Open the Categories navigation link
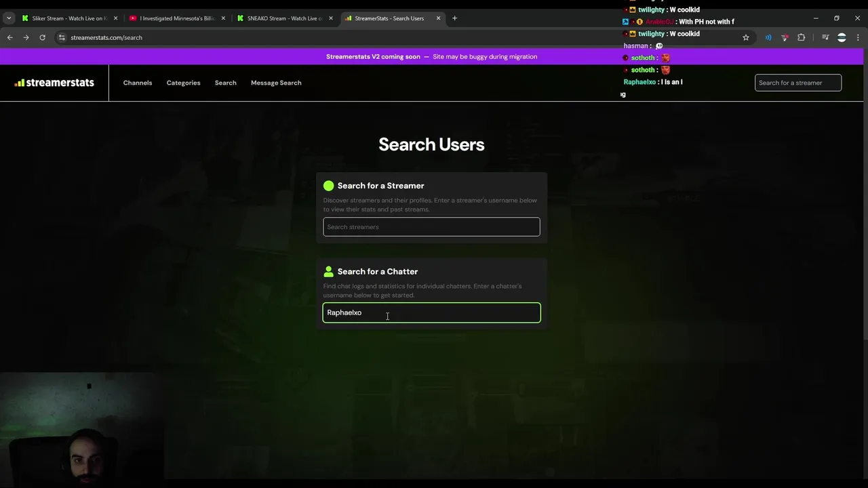The height and width of the screenshot is (488, 868). coord(183,83)
